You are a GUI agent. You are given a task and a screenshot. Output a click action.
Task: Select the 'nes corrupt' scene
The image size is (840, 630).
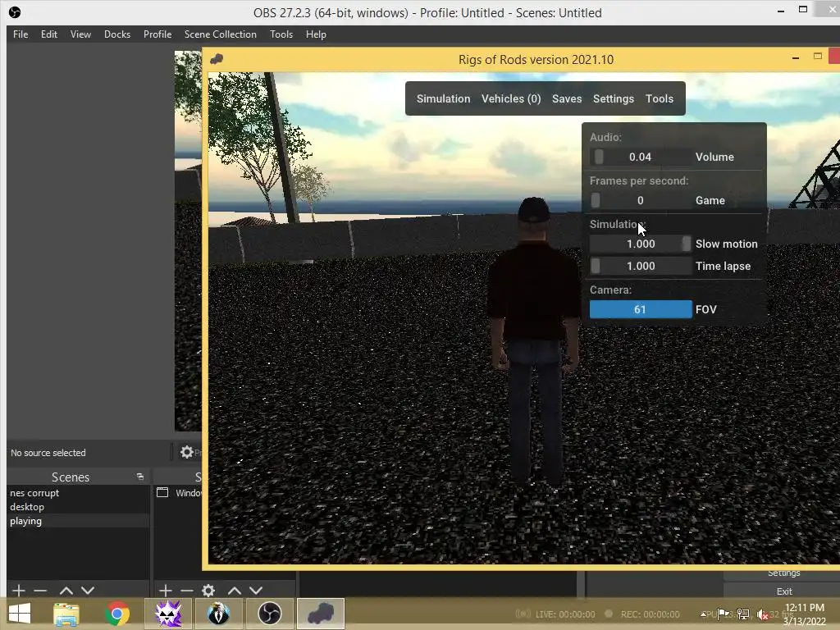click(78, 493)
